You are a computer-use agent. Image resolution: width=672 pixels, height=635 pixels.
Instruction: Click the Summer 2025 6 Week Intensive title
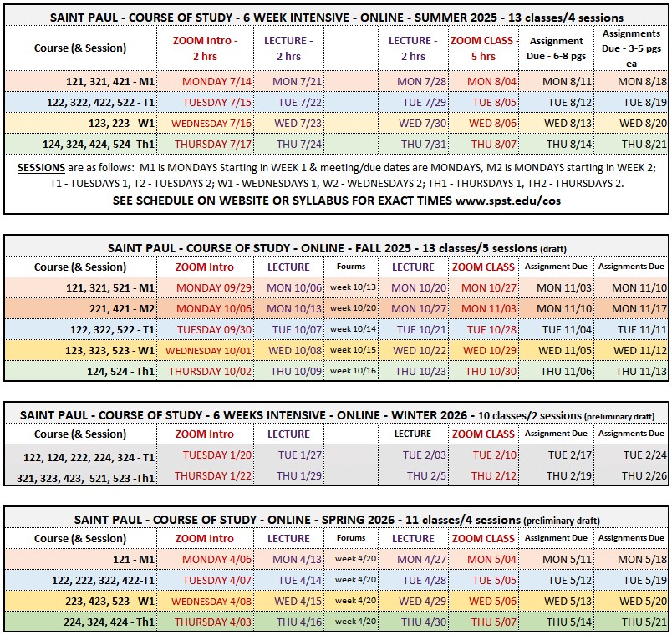pyautogui.click(x=337, y=18)
